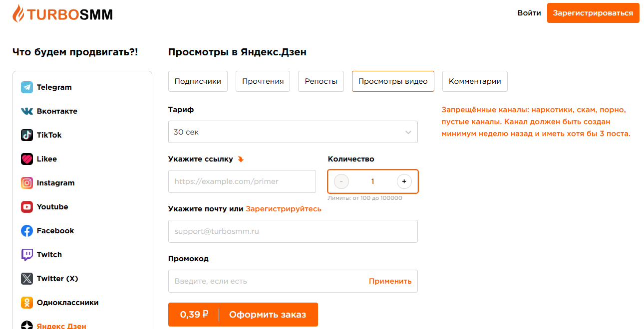Image resolution: width=644 pixels, height=329 pixels.
Task: Select the Вконтакте VK icon
Action: (27, 111)
